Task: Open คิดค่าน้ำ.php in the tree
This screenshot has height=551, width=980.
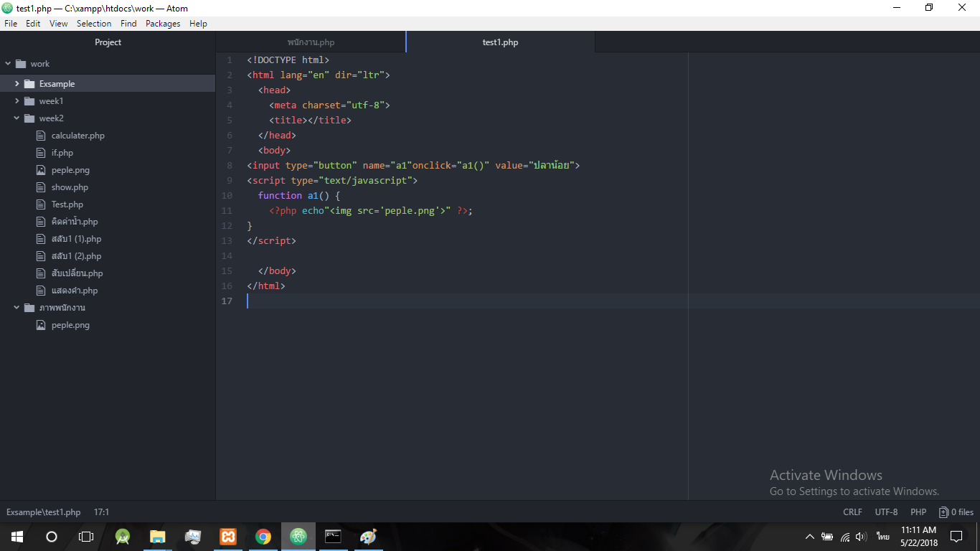Action: pos(75,222)
